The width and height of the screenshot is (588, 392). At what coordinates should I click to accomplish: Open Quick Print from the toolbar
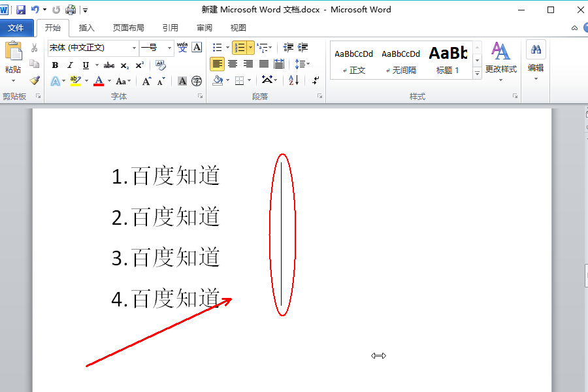point(70,10)
